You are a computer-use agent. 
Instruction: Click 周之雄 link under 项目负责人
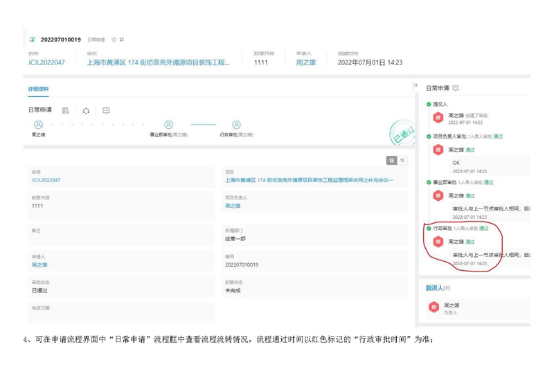tap(233, 206)
